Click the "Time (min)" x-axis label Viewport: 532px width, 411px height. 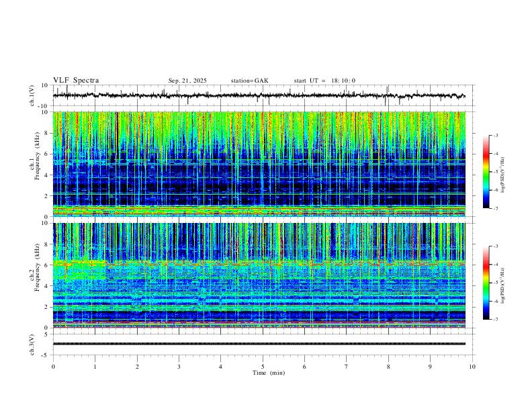269,373
